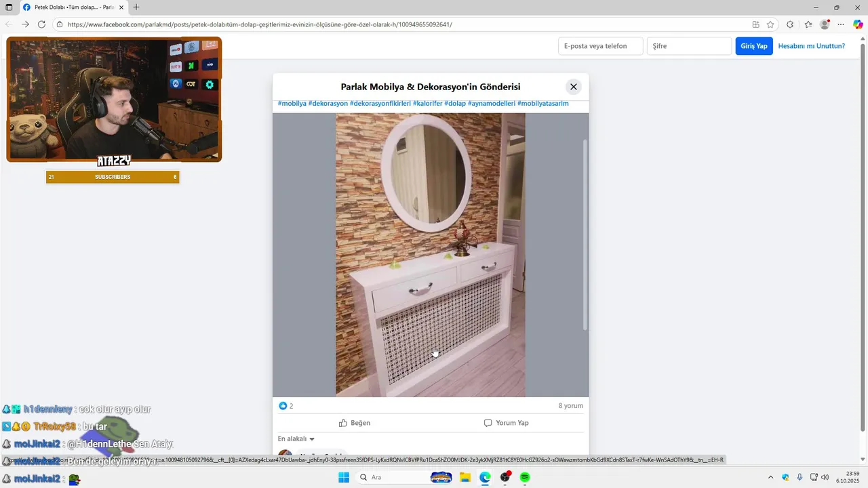
Task: Open OBS Studio from taskbar
Action: click(x=505, y=477)
